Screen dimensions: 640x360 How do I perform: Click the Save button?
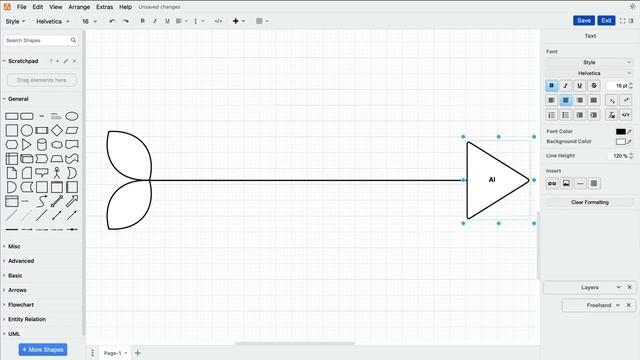tap(584, 20)
